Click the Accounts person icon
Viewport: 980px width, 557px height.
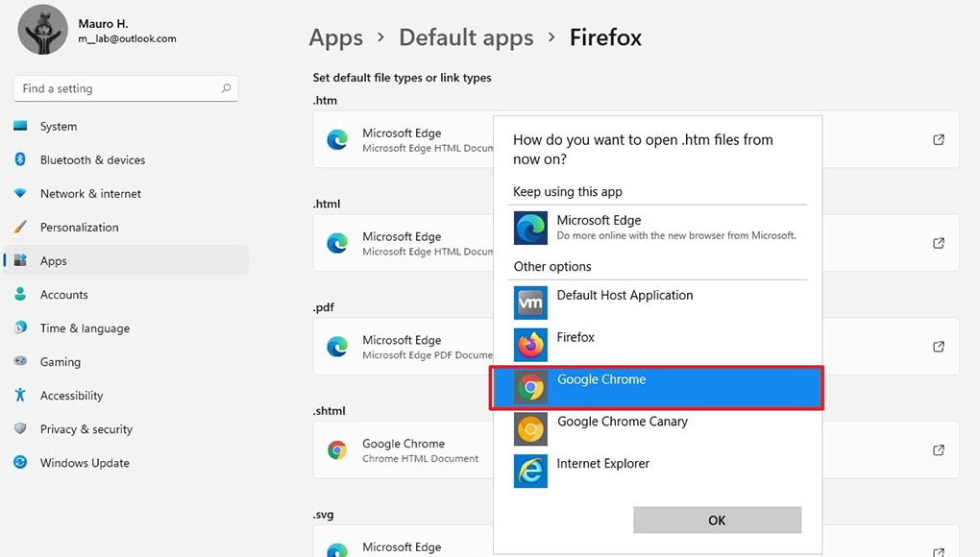pyautogui.click(x=20, y=294)
